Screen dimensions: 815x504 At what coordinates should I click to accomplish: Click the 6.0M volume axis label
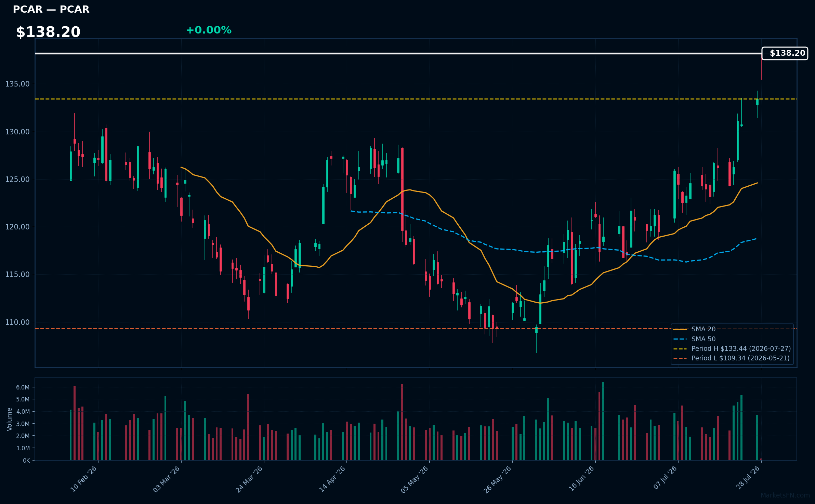coord(23,387)
